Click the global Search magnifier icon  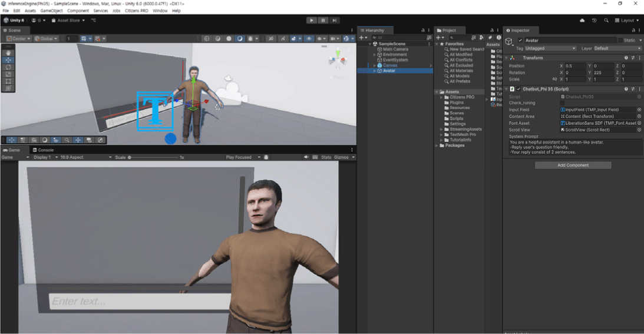pyautogui.click(x=606, y=20)
